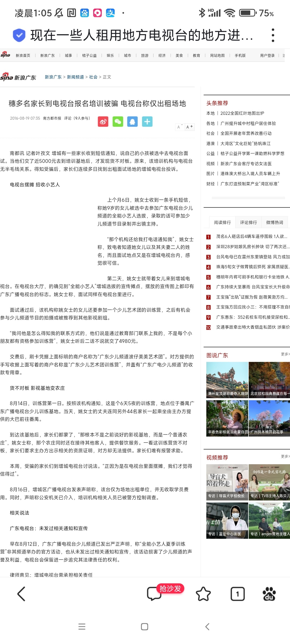Share article to QQ
This screenshot has width=290, height=644.
pyautogui.click(x=132, y=122)
